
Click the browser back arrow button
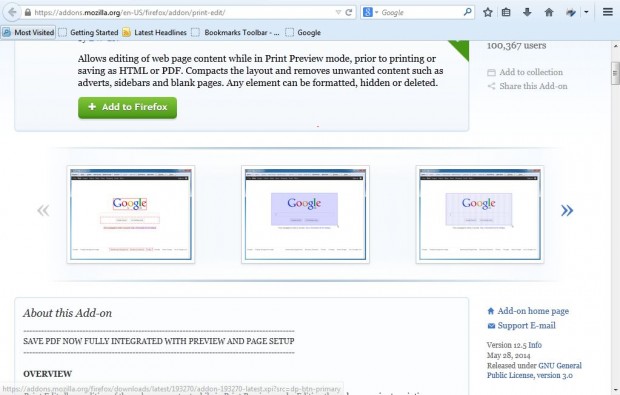[12, 12]
